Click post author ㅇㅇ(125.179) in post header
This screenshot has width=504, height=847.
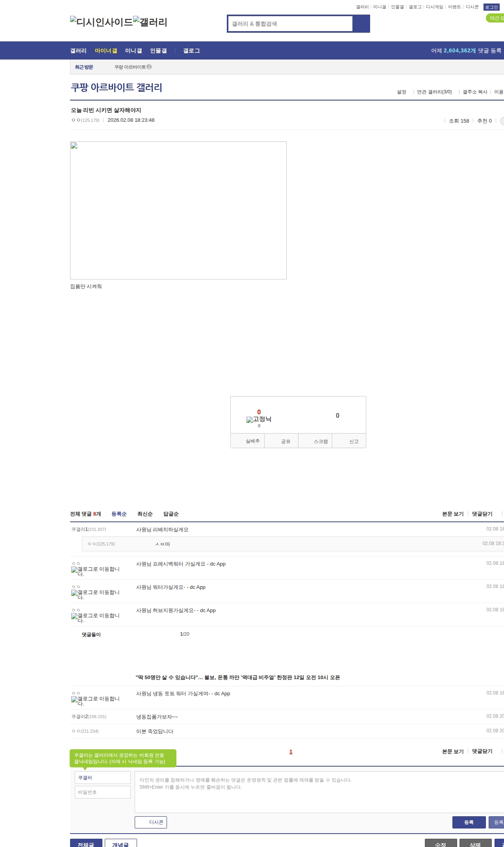(85, 120)
